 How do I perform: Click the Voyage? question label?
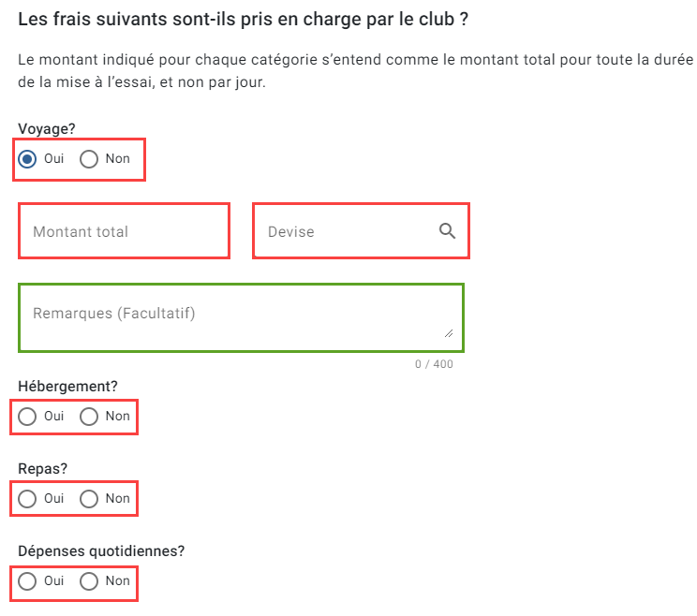pos(47,129)
